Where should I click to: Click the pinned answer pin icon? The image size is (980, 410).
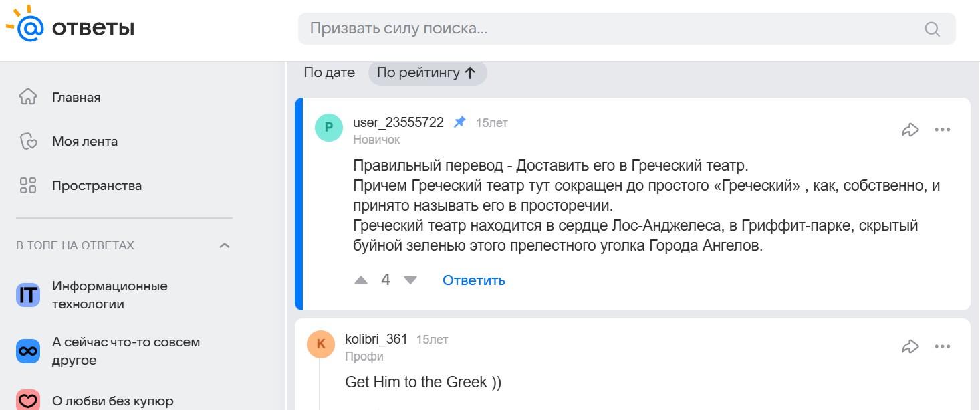point(459,122)
